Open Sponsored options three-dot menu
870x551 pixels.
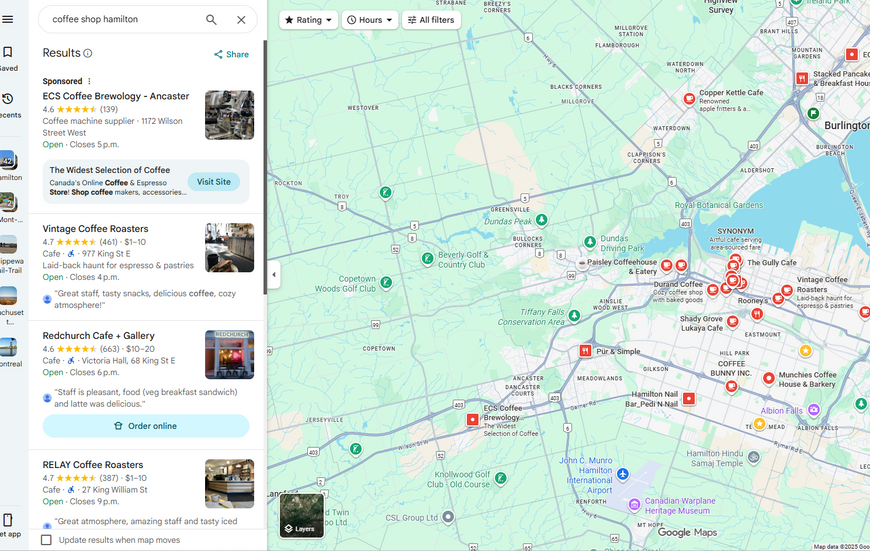pos(89,81)
